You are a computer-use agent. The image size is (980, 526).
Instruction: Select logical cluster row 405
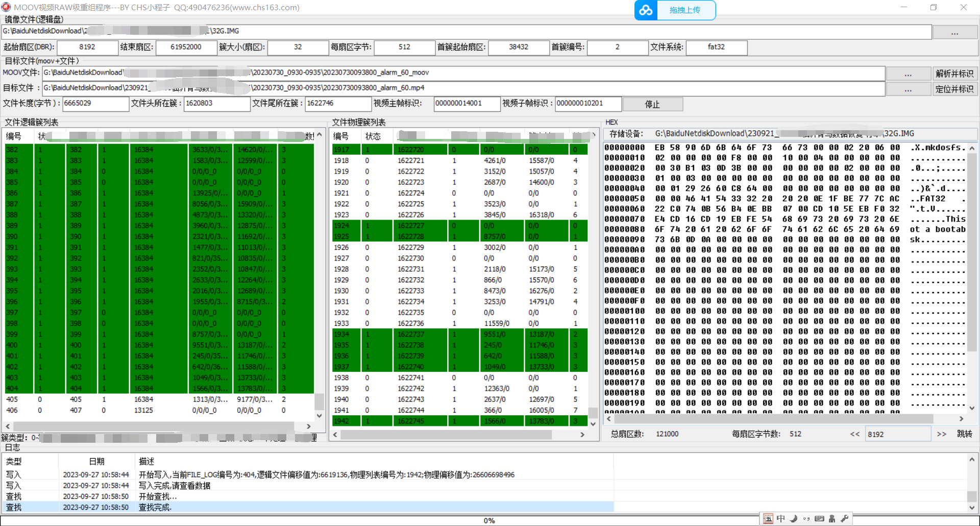pos(159,399)
